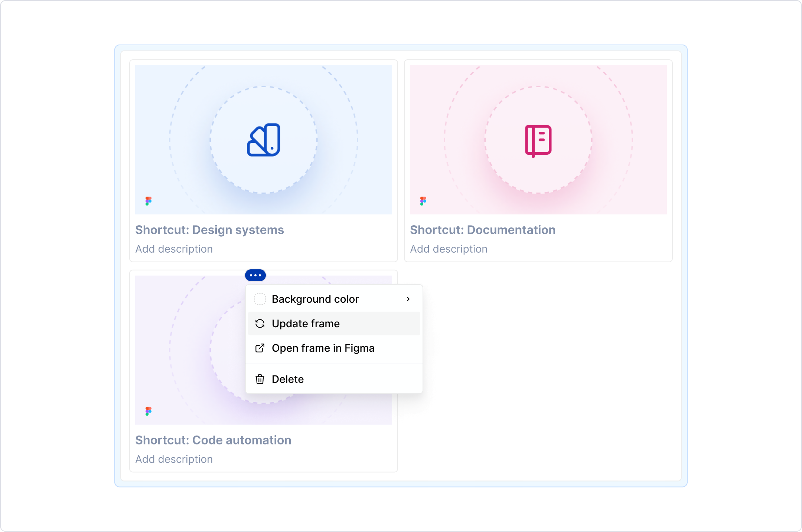Click Add description under Design systems
802x532 pixels.
(174, 249)
